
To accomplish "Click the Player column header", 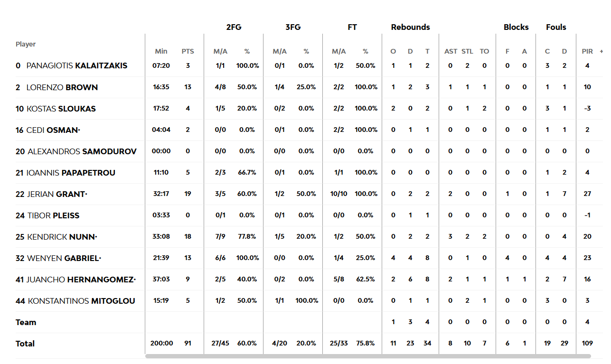I will [26, 44].
